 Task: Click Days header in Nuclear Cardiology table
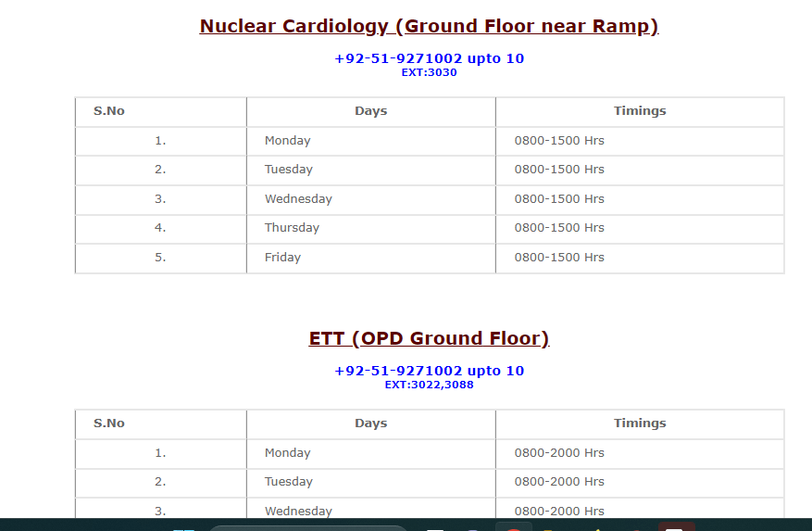point(370,111)
